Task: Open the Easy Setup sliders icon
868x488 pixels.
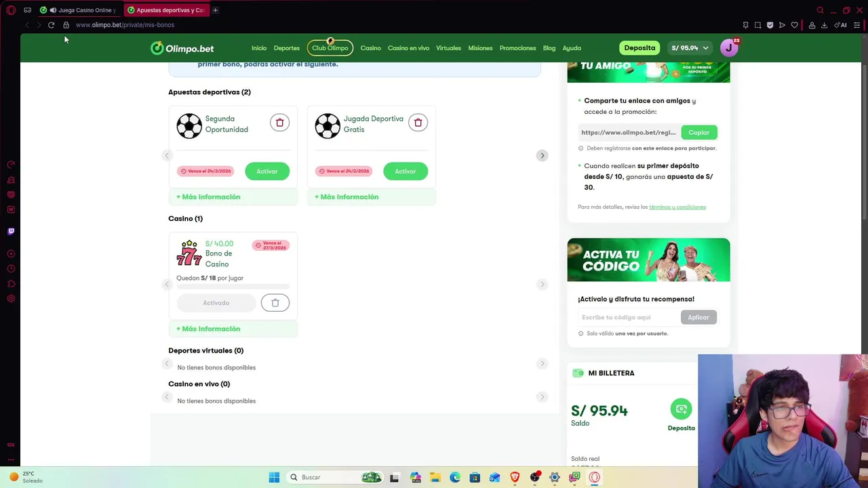Action: (858, 25)
